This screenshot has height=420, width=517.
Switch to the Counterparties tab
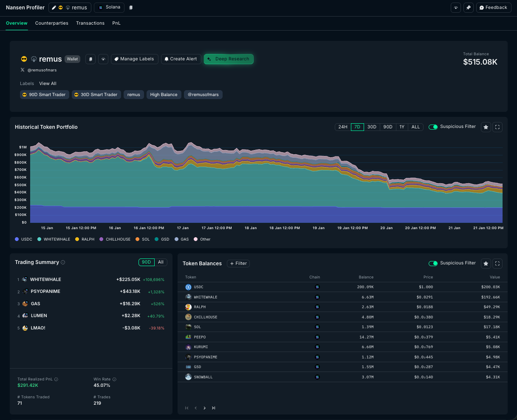pos(52,23)
